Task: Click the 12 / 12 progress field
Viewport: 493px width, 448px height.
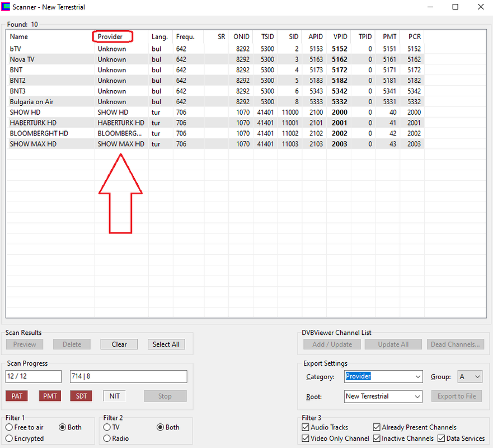Action: click(34, 376)
